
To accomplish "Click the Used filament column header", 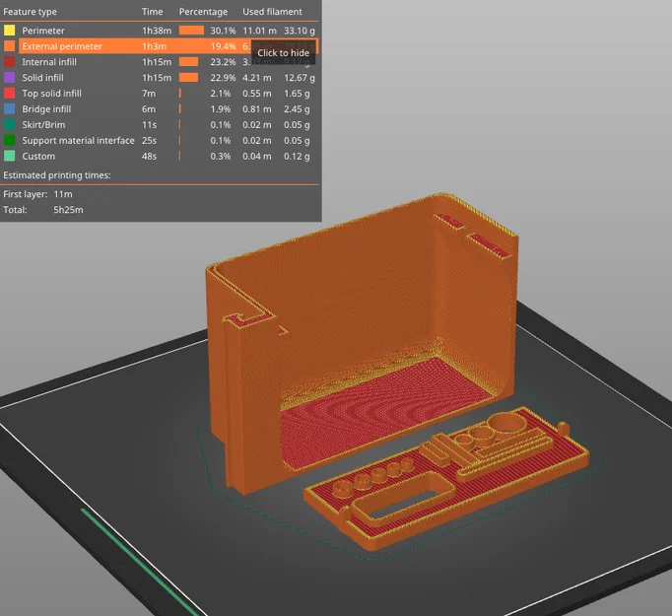I will click(x=272, y=12).
